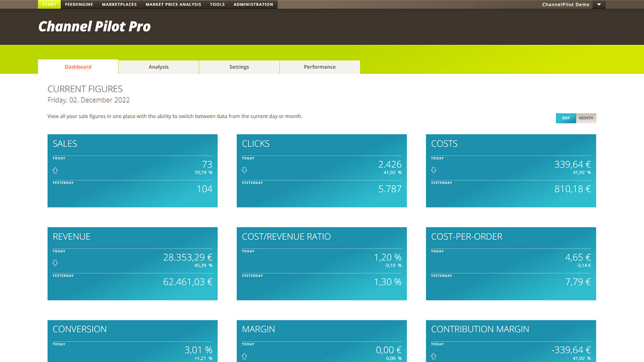Switch to the Settings tab
The height and width of the screenshot is (362, 644).
(x=239, y=67)
